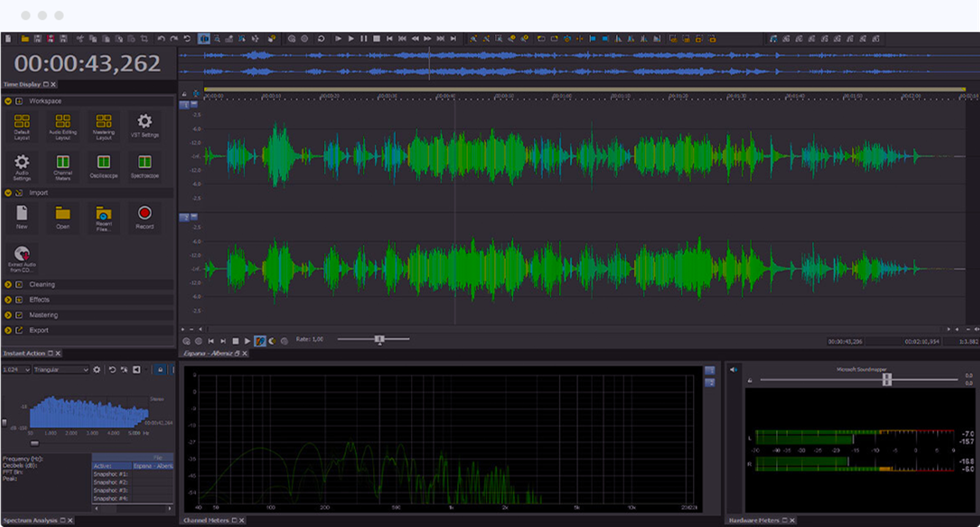Screen dimensions: 980x527
Task: Adjust the playback Rate slider
Action: click(379, 339)
